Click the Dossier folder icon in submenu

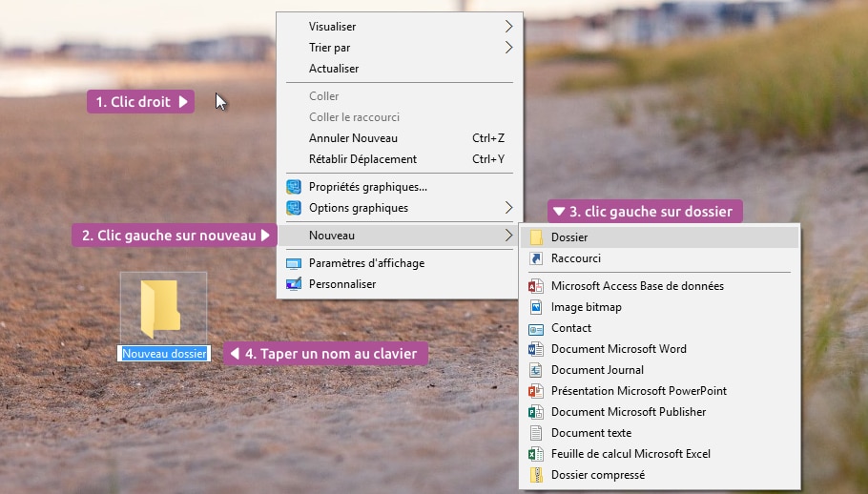click(536, 237)
